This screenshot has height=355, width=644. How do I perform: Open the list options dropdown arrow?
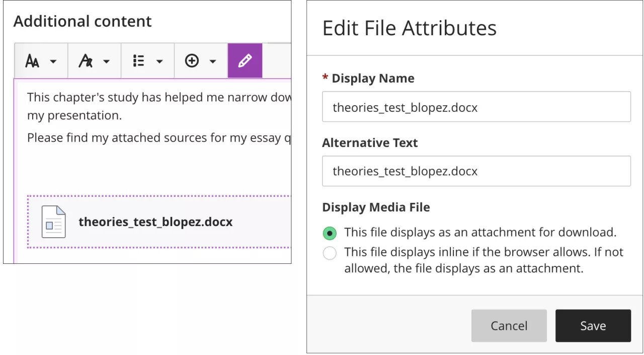(160, 62)
